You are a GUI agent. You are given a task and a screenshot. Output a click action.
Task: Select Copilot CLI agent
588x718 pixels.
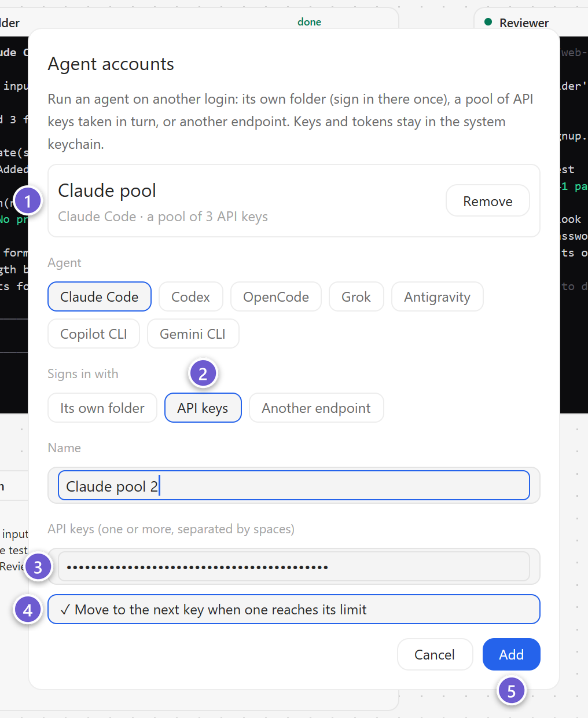coord(94,334)
